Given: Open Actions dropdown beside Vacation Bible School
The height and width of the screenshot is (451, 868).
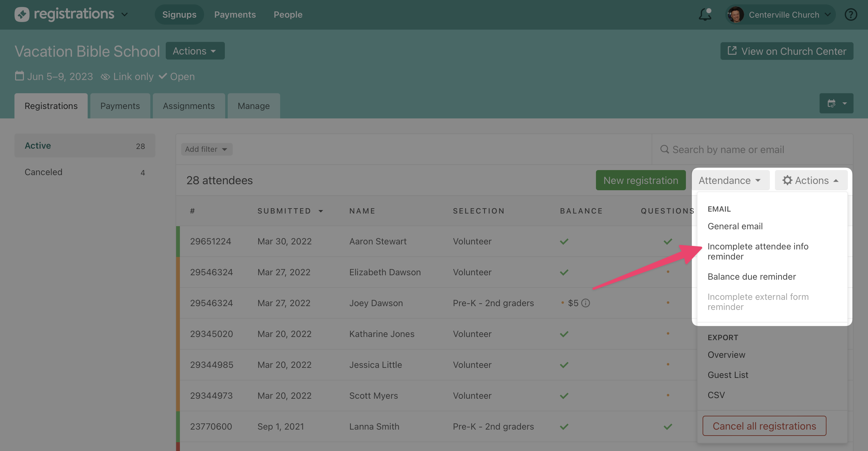Looking at the screenshot, I should pos(195,51).
